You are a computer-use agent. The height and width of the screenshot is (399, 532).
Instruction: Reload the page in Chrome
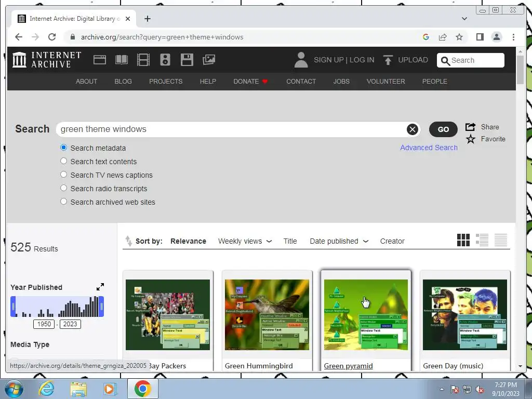(x=52, y=37)
